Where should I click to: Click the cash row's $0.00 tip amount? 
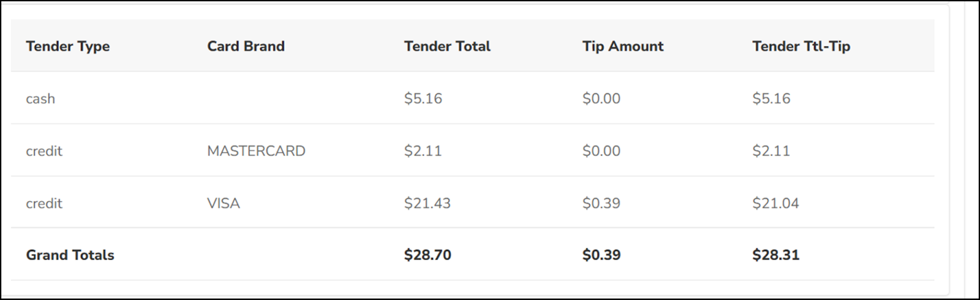tap(601, 99)
